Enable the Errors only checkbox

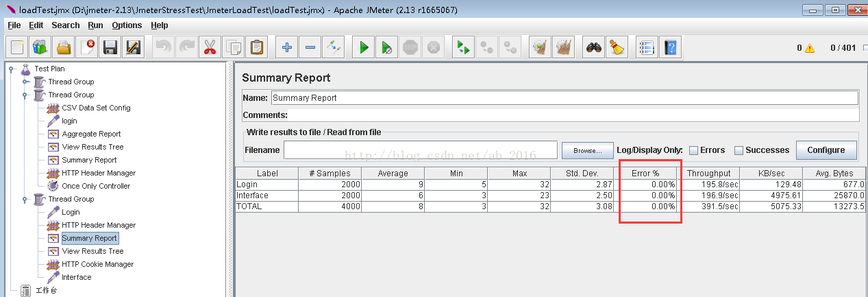point(694,150)
